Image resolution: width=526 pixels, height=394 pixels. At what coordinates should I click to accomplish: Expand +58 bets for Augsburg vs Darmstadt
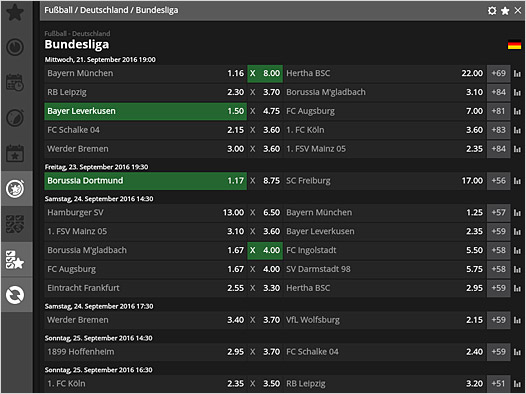click(498, 270)
